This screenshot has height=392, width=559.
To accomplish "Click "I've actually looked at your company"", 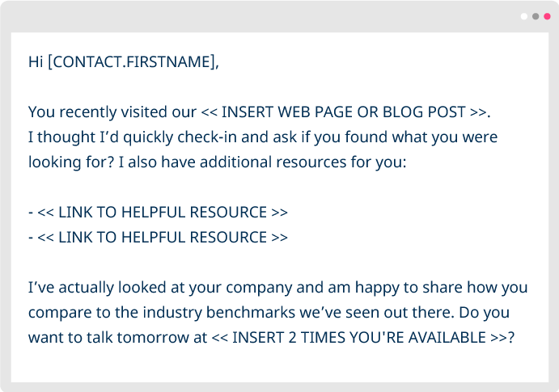I will click(x=133, y=288).
